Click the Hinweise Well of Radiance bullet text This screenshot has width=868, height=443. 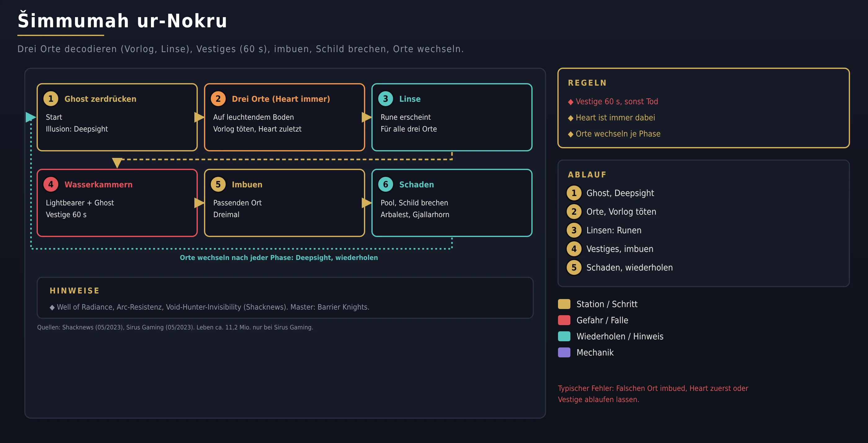[213, 307]
